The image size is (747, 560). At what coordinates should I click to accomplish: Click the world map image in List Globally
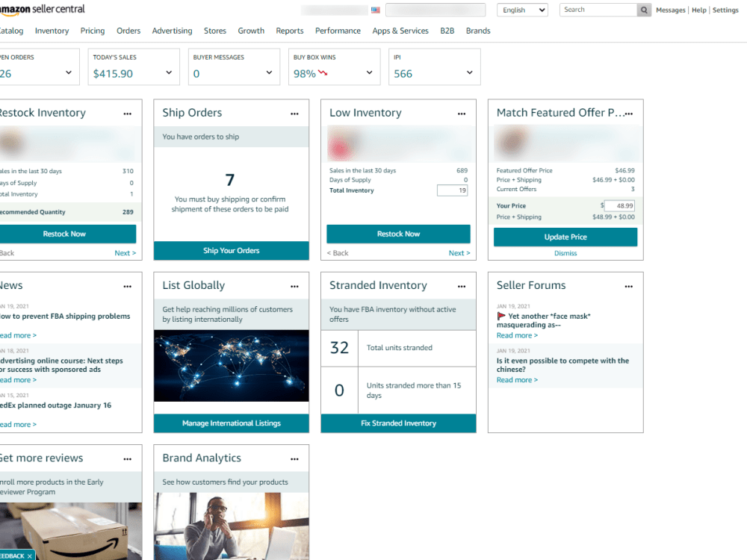click(231, 366)
